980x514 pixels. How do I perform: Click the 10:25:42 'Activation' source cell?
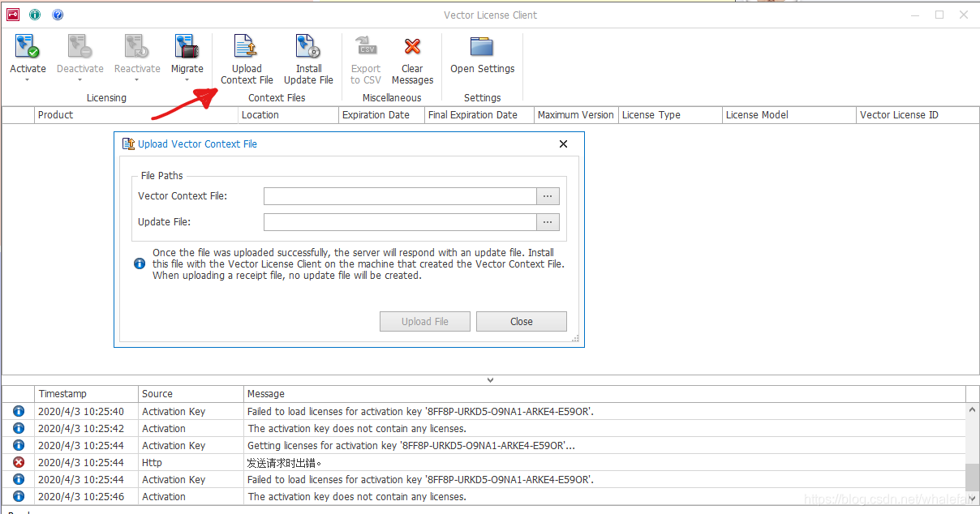point(164,428)
